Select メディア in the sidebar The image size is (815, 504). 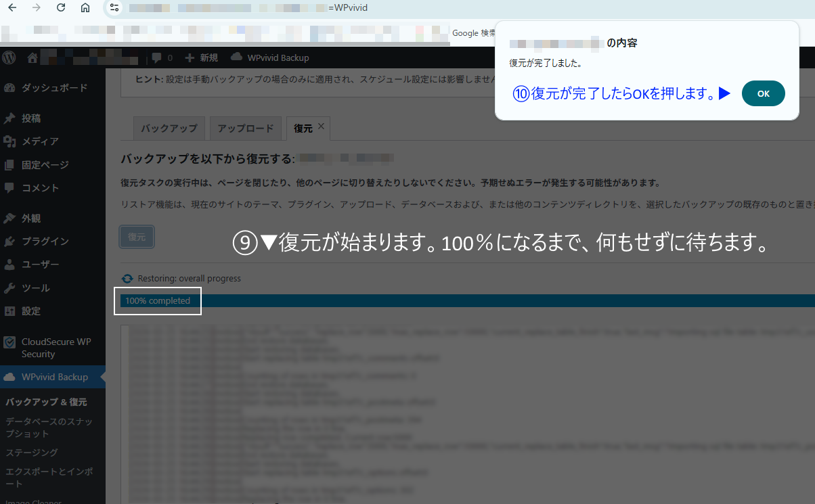[40, 141]
